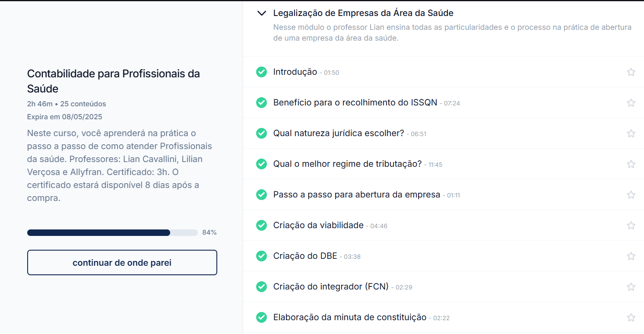Uncheck completed status of Criação da viabilidade
This screenshot has height=334, width=644.
click(261, 226)
